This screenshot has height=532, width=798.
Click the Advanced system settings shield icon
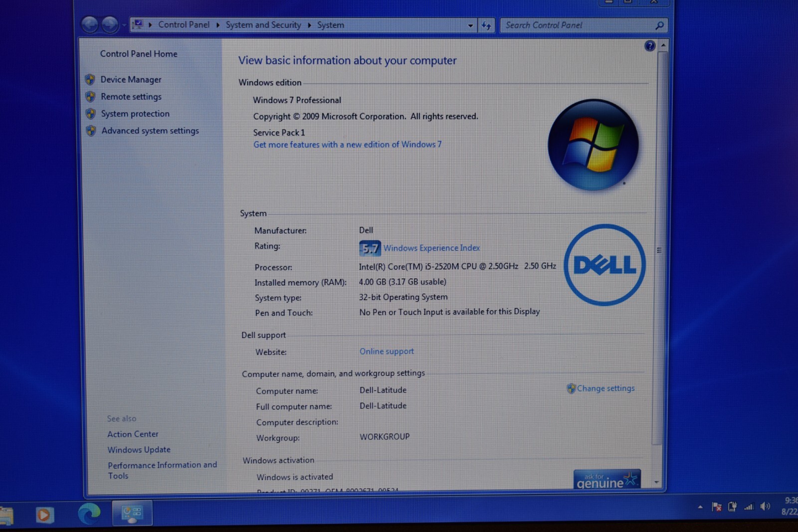(x=91, y=131)
